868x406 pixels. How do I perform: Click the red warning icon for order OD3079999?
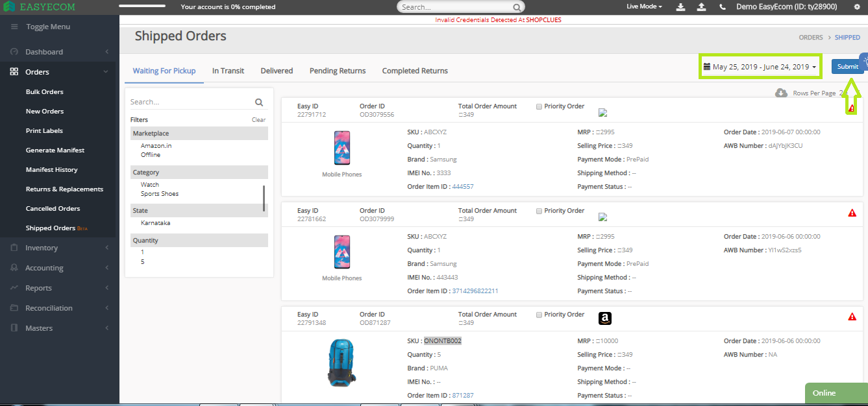pos(852,213)
